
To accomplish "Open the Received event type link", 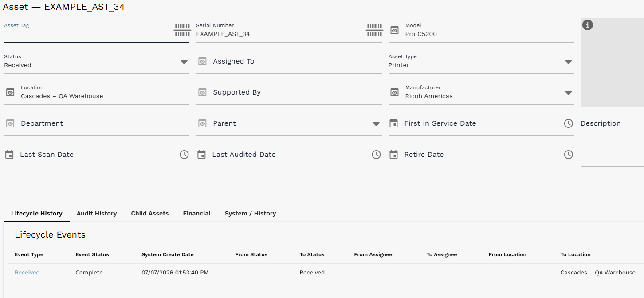I will point(27,273).
